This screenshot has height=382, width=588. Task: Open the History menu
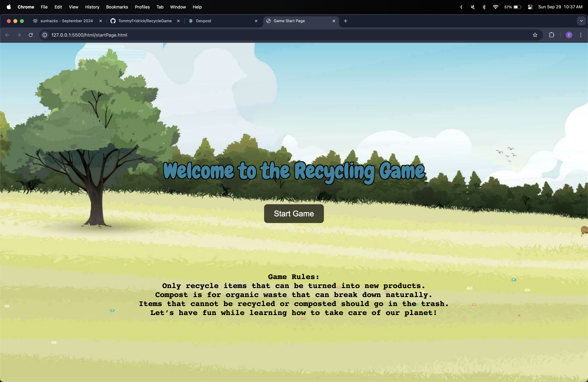(92, 7)
